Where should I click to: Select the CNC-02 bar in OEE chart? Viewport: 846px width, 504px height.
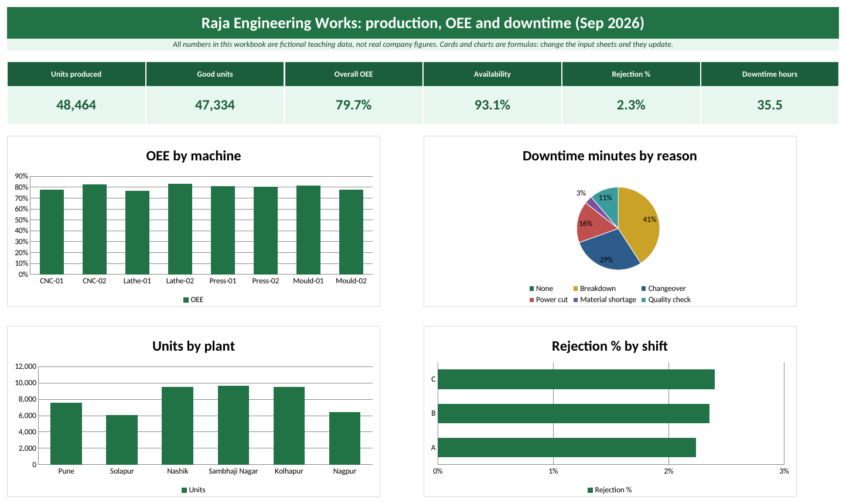(94, 229)
